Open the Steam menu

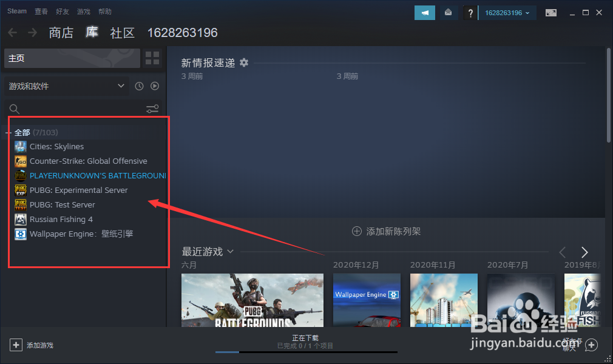click(17, 12)
